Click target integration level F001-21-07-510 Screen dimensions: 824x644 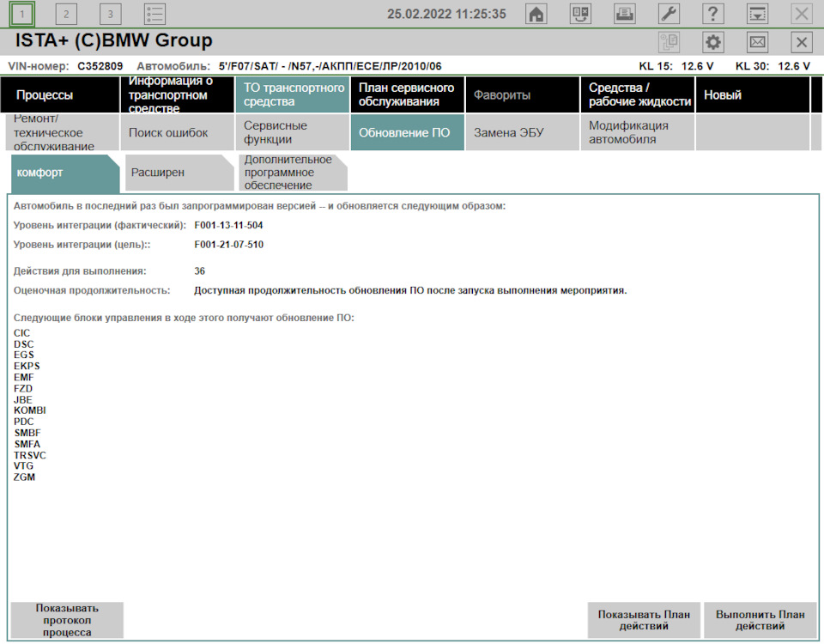[x=228, y=245]
